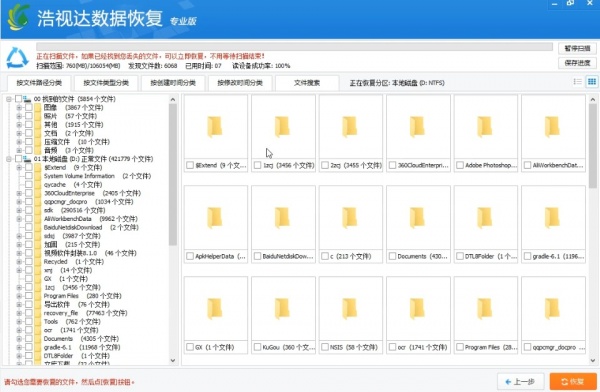Click the app logo in title bar
The width and height of the screenshot is (600, 392).
click(x=18, y=17)
